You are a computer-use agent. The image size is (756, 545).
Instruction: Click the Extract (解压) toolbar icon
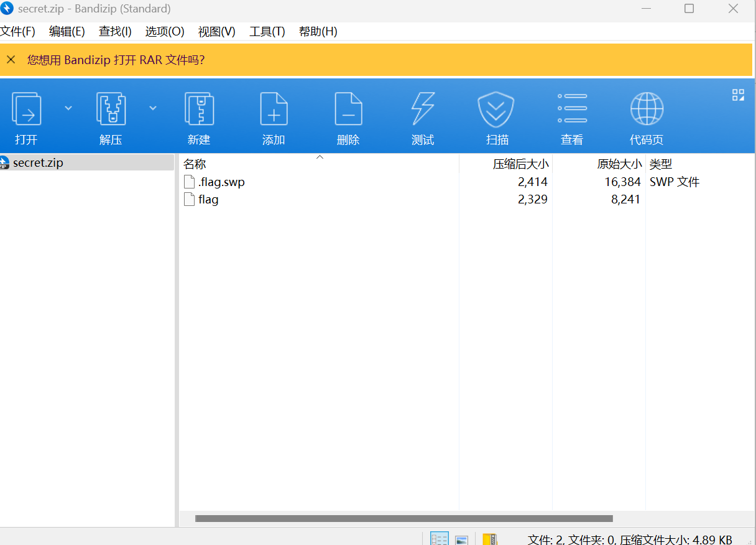(111, 109)
